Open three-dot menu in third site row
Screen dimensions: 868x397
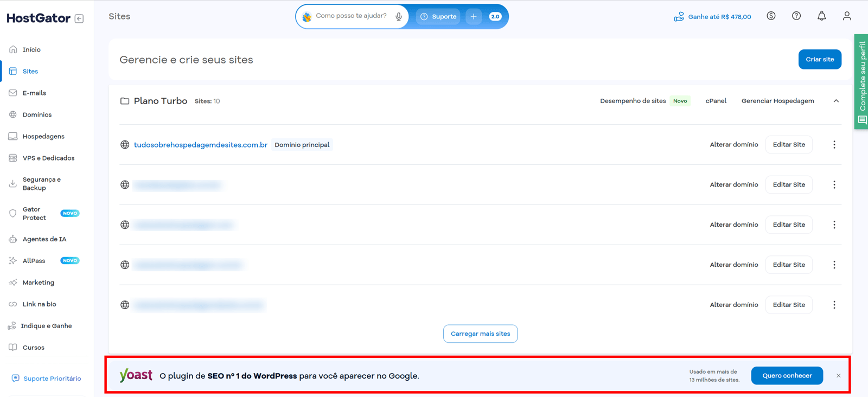click(x=834, y=225)
